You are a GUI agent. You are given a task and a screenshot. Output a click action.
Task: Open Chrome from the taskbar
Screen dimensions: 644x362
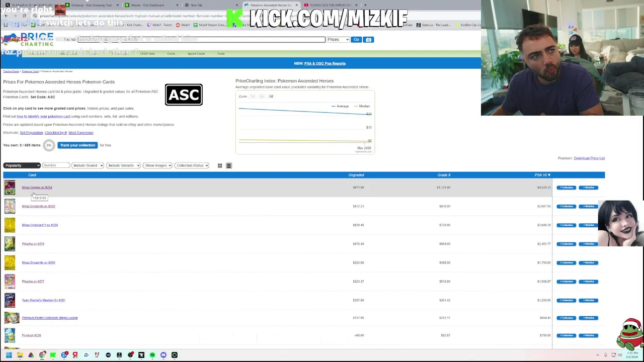[x=42, y=355]
